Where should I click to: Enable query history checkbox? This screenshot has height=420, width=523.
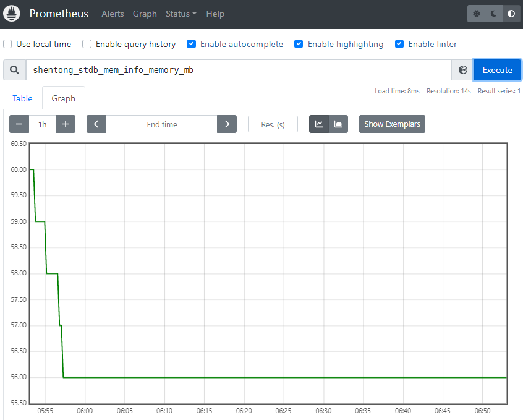coord(87,44)
